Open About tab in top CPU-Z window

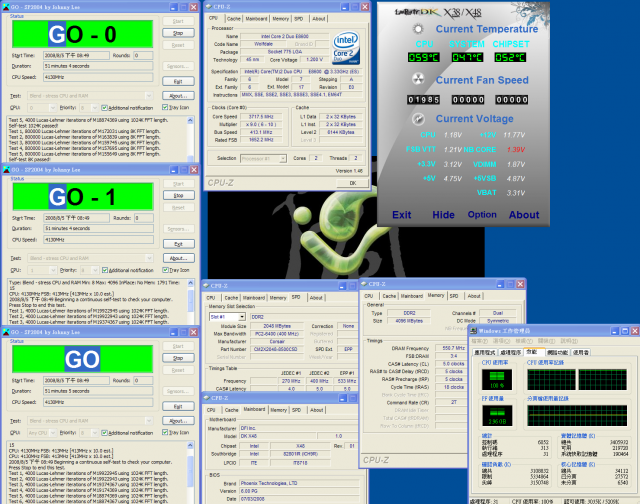pyautogui.click(x=319, y=19)
